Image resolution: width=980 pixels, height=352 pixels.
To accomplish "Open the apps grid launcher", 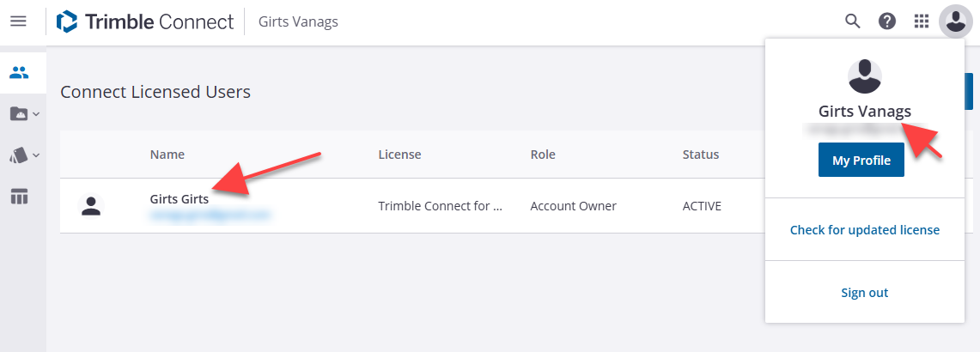I will (922, 21).
